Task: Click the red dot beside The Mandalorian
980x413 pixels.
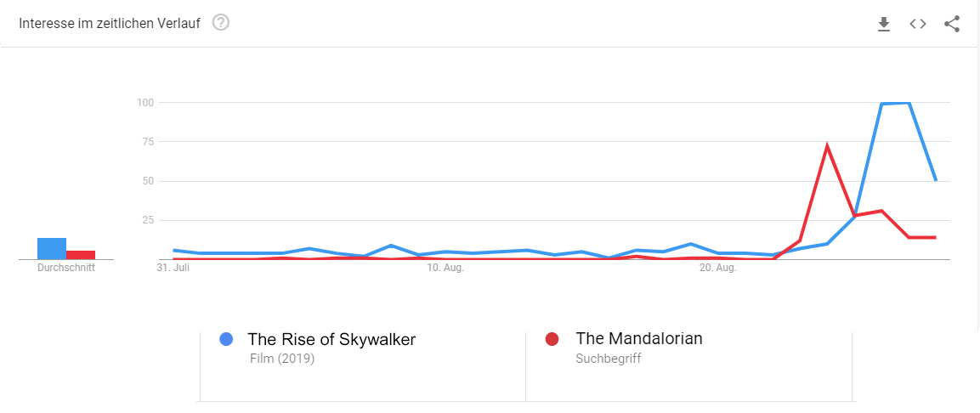Action: point(552,339)
